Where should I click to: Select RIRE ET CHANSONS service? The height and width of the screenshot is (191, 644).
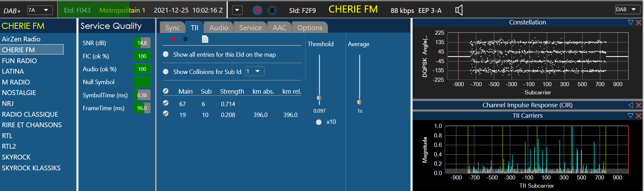pos(32,125)
